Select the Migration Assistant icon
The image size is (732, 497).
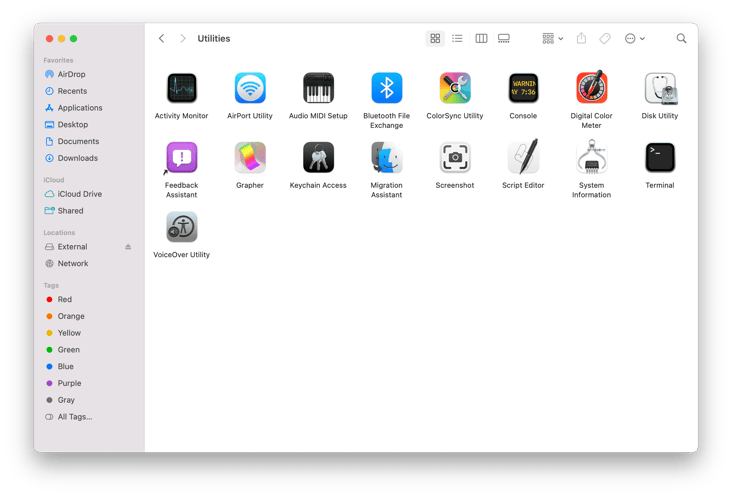pos(387,157)
